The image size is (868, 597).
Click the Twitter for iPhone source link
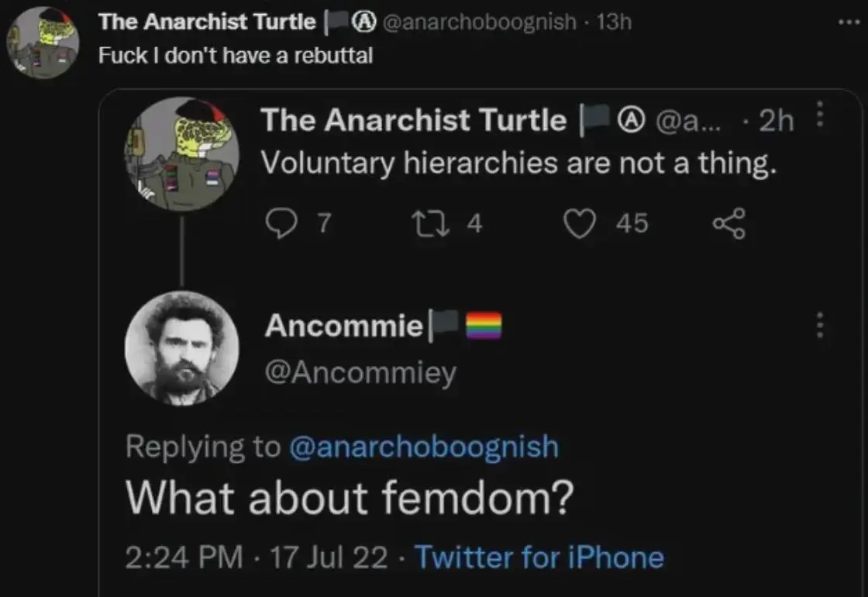539,557
